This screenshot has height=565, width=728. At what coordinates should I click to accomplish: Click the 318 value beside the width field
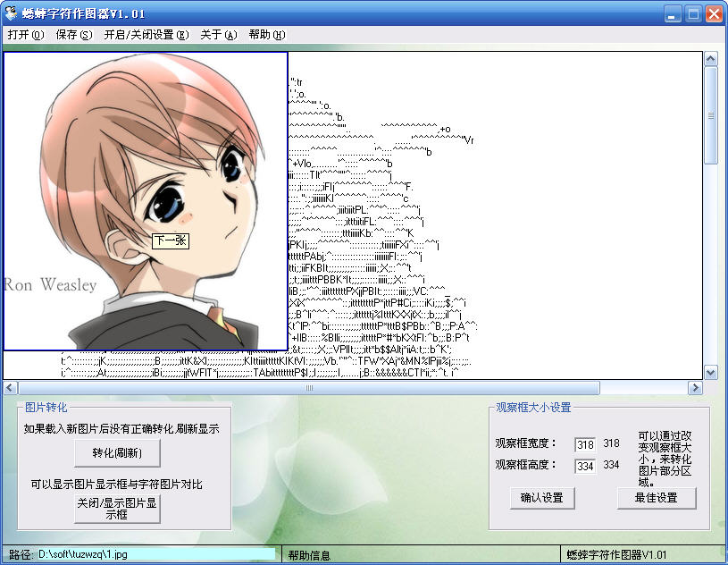pos(612,443)
